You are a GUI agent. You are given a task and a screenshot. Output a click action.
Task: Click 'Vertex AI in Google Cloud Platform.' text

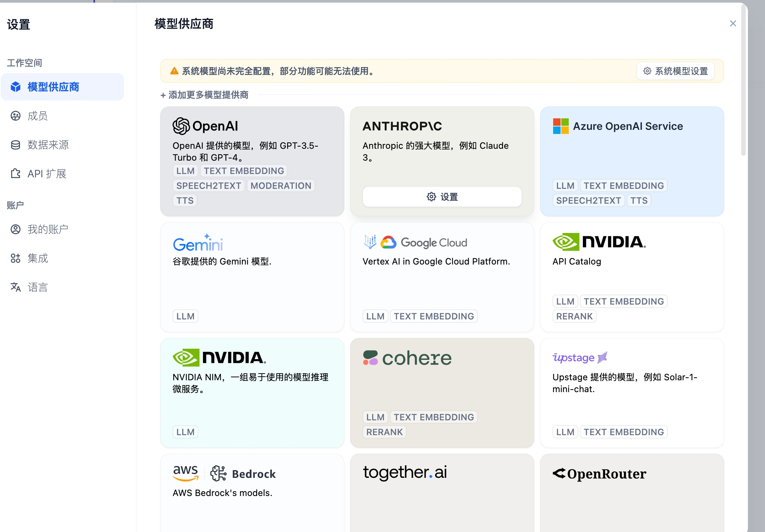coord(436,261)
